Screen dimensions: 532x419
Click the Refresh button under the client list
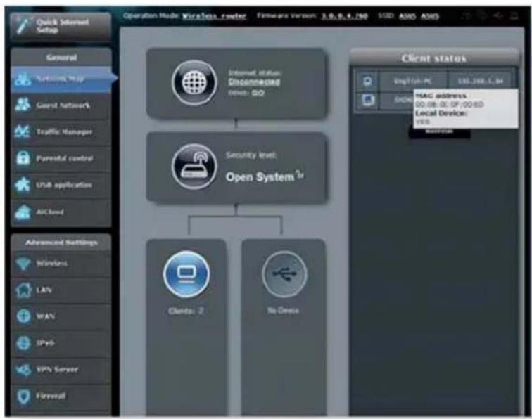click(439, 133)
